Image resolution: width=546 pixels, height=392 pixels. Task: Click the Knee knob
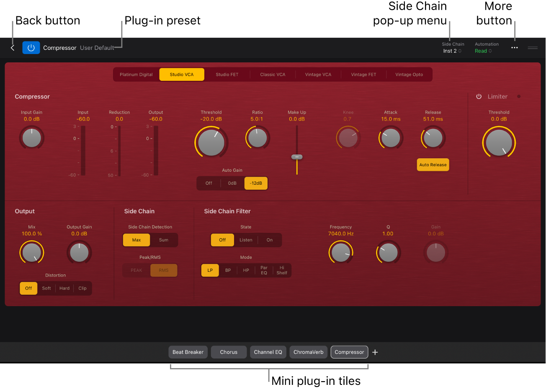tap(348, 138)
